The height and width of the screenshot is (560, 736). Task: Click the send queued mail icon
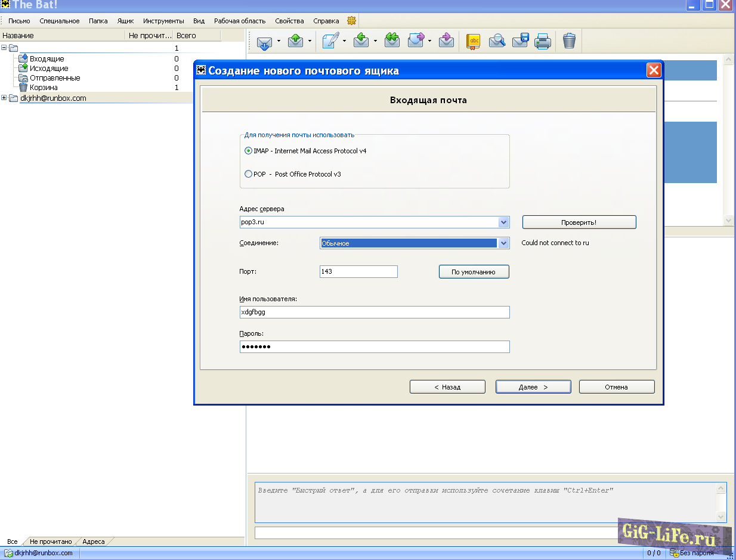(296, 41)
